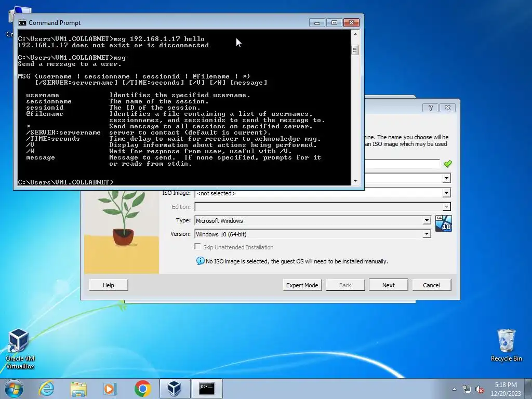532x399 pixels.
Task: Open Windows Explorer folder in taskbar
Action: coord(78,389)
